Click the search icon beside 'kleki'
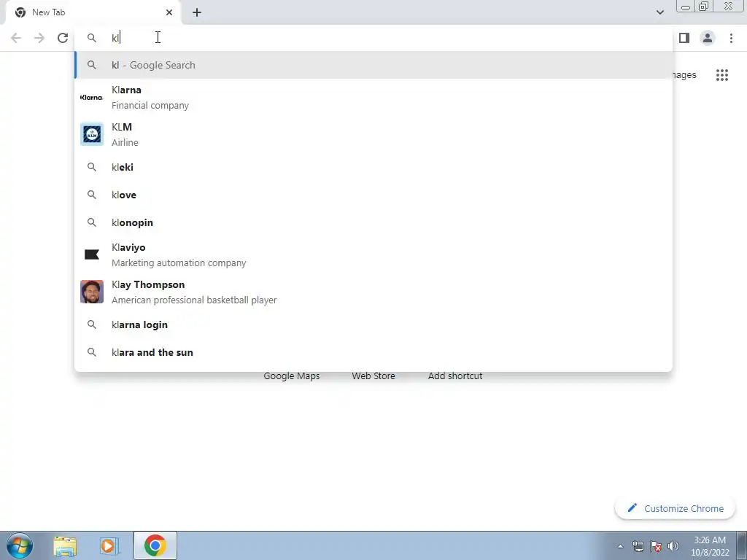Viewport: 747px width, 560px height. coord(91,167)
